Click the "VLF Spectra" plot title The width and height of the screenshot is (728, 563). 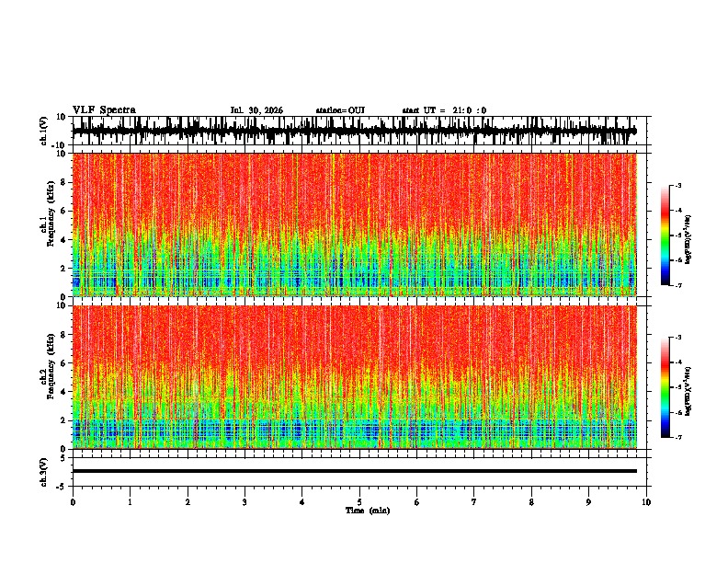click(x=104, y=110)
